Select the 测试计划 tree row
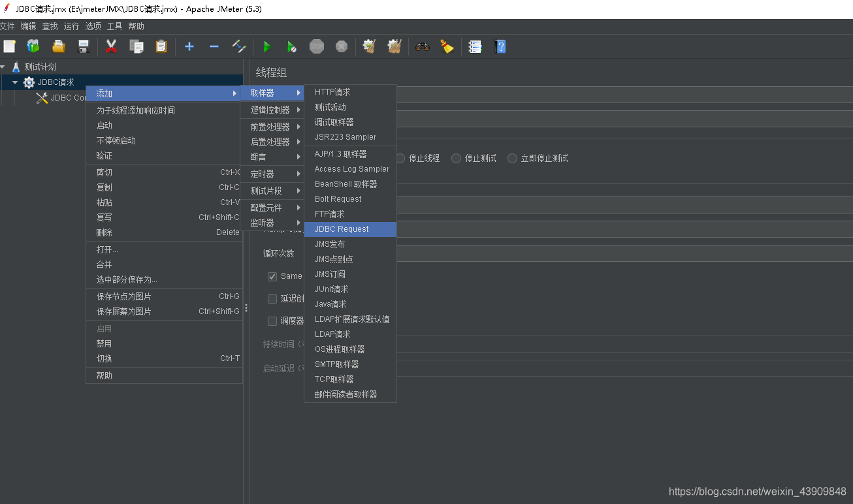 121,67
